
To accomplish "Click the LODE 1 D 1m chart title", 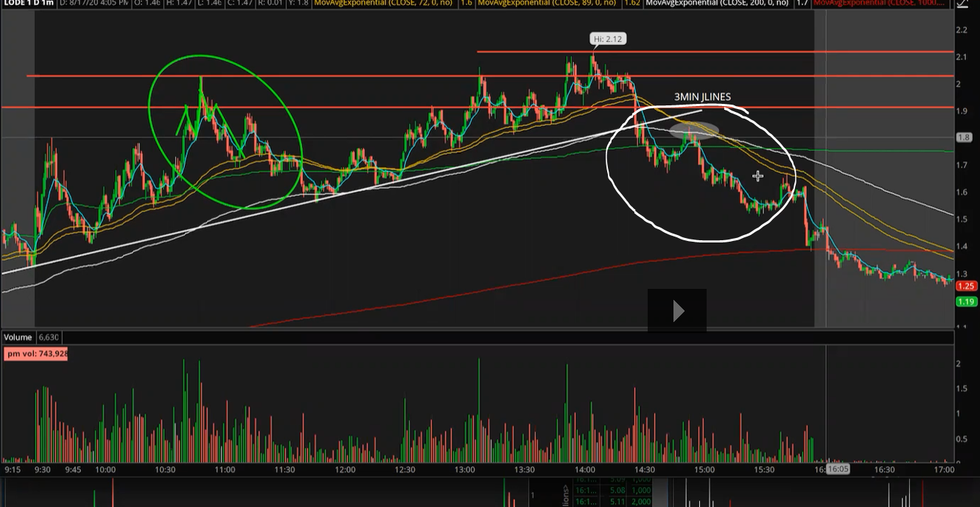I will point(27,4).
